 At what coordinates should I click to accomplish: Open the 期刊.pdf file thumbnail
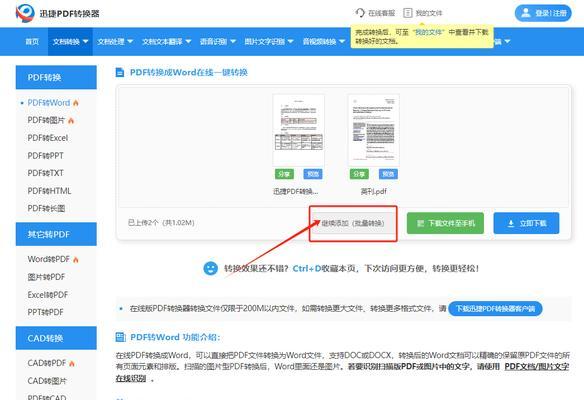click(x=374, y=130)
